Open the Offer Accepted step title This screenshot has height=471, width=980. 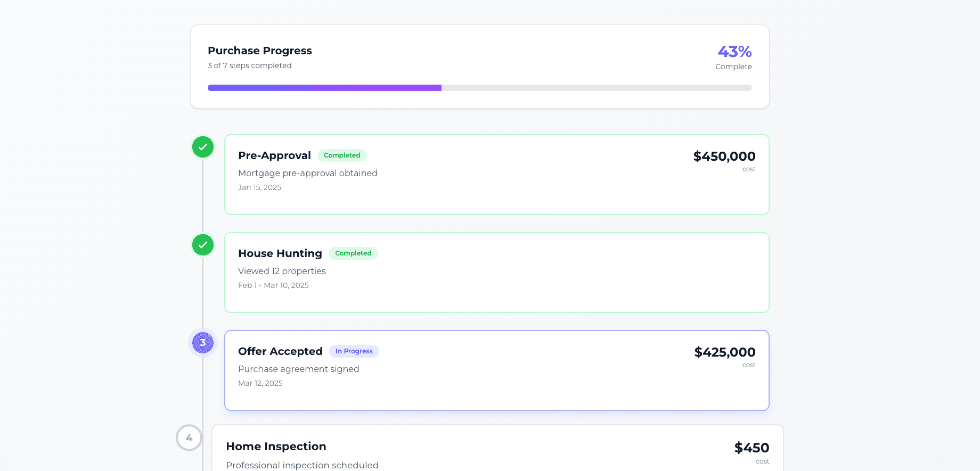coord(280,351)
